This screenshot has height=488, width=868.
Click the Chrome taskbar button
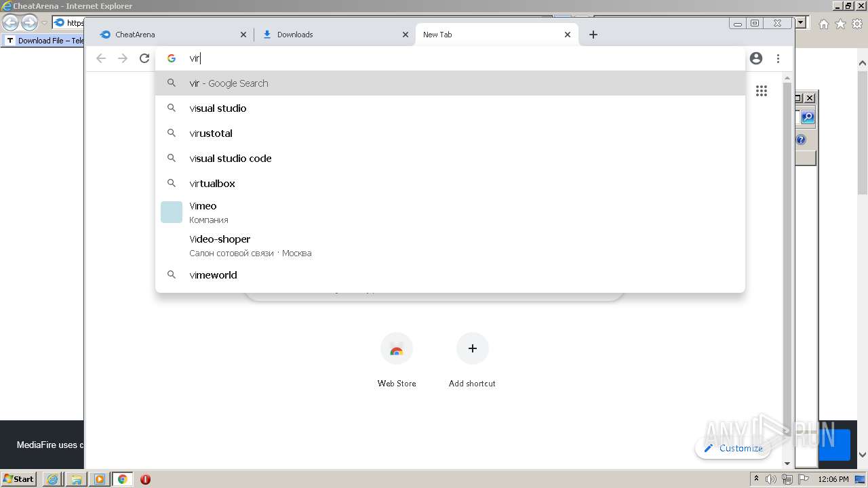click(123, 479)
